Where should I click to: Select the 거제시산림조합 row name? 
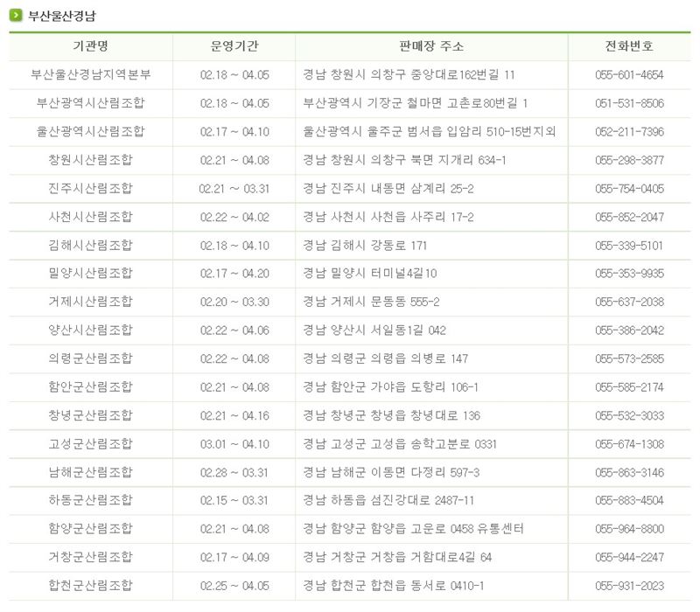(x=91, y=302)
